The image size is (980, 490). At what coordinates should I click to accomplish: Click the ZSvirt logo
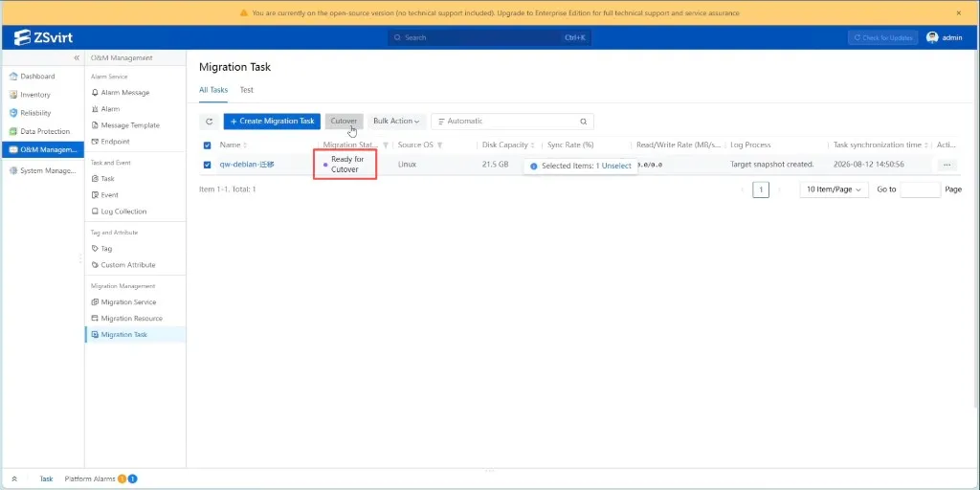tap(43, 37)
